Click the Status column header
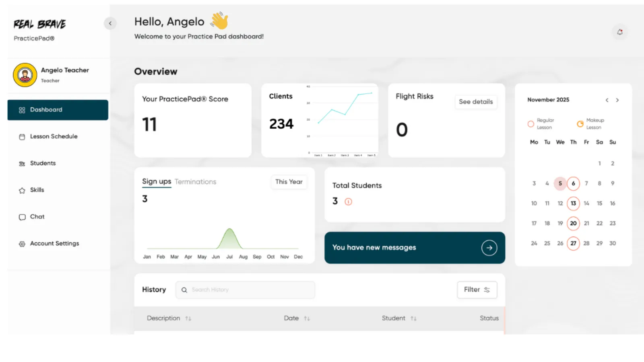This screenshot has width=644, height=362. tap(489, 318)
